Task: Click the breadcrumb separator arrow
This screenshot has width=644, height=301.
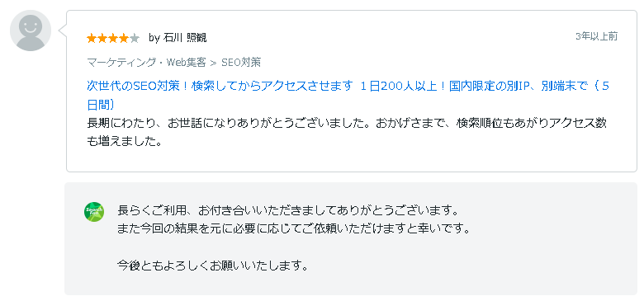Action: point(213,63)
